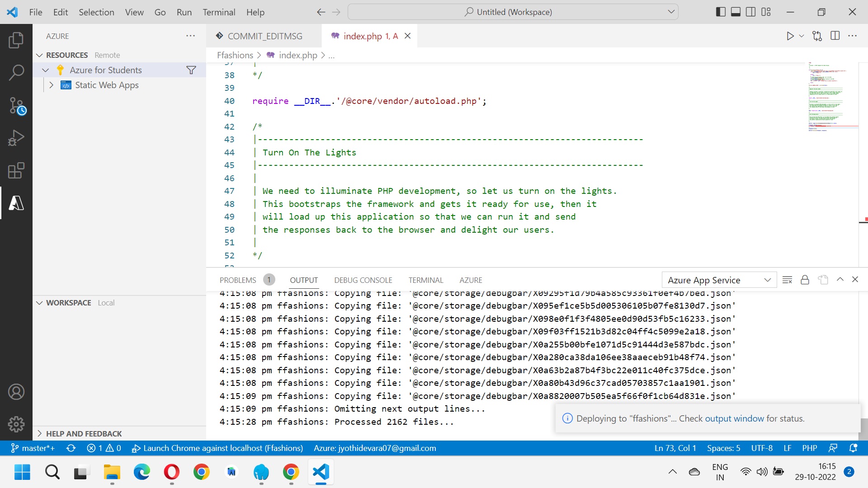This screenshot has height=488, width=868.
Task: Run the index.php file with the play button
Action: tap(790, 36)
